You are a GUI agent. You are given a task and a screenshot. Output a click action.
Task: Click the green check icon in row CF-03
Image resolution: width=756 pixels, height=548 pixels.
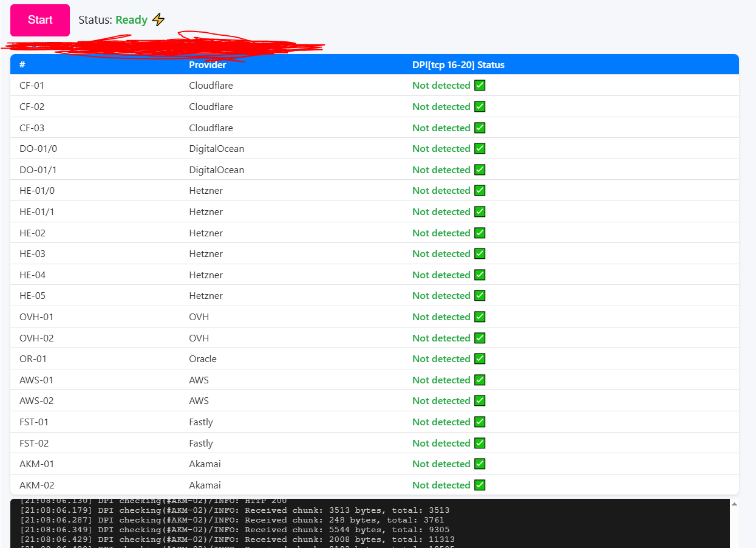(x=480, y=128)
